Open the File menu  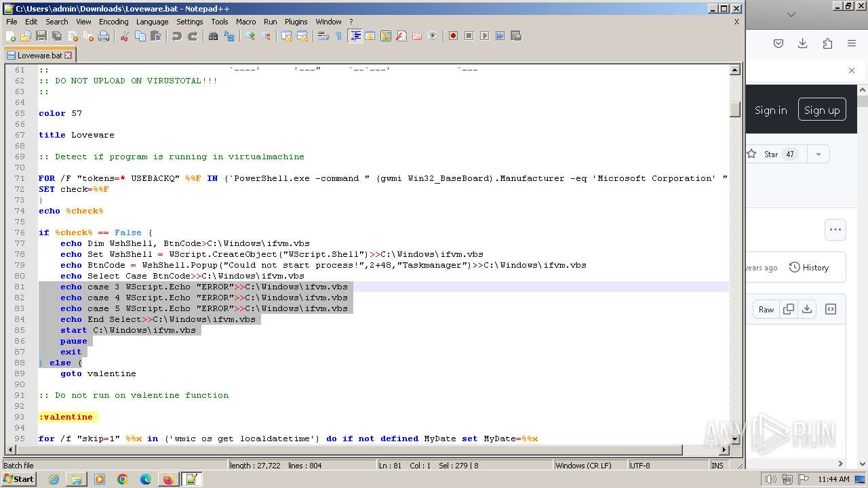point(12,22)
